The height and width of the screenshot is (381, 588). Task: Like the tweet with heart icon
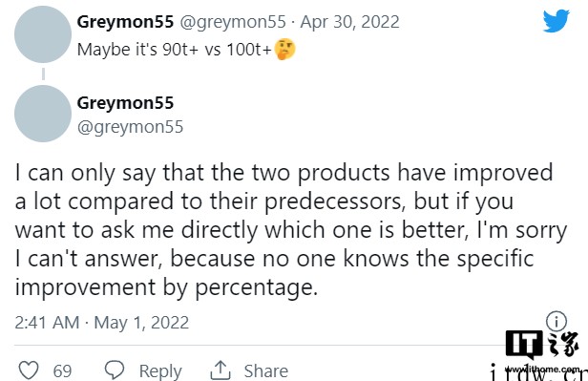click(29, 370)
